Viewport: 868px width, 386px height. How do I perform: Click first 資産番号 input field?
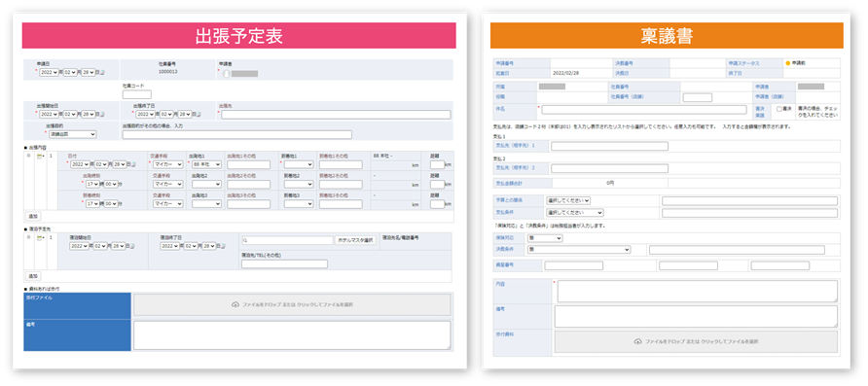(x=573, y=265)
